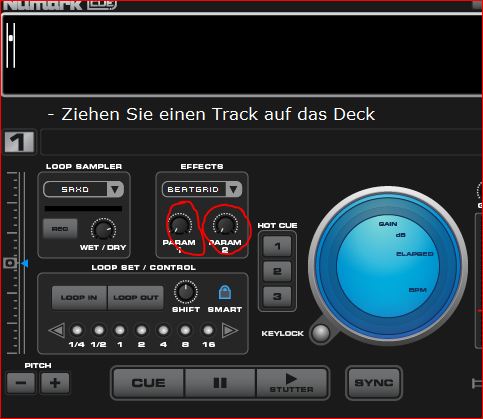Viewport: 483px width, 419px height.
Task: Toggle the KEYLOCK button
Action: pos(321,333)
